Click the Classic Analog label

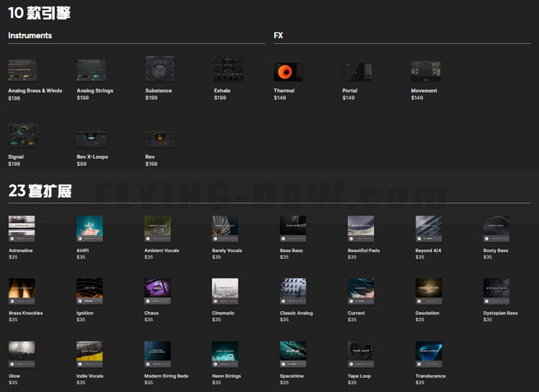pyautogui.click(x=296, y=313)
